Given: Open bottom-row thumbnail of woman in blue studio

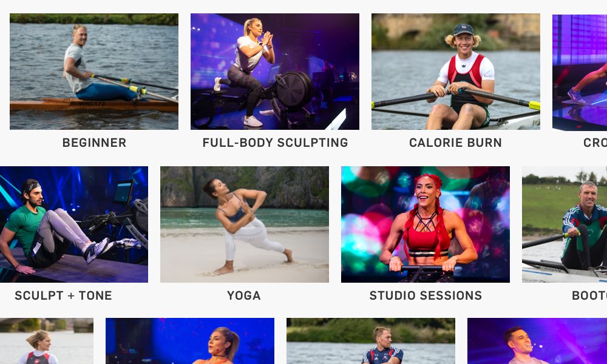Looking at the screenshot, I should click(x=190, y=341).
